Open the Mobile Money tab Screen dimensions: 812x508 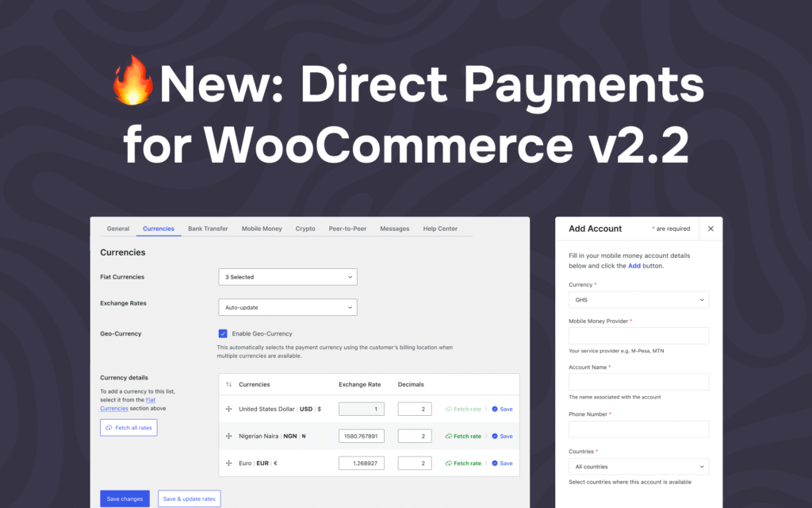(x=262, y=229)
